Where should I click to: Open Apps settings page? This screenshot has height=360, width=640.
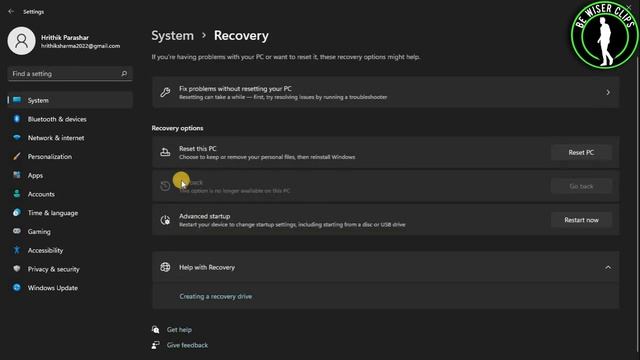[x=70, y=175]
